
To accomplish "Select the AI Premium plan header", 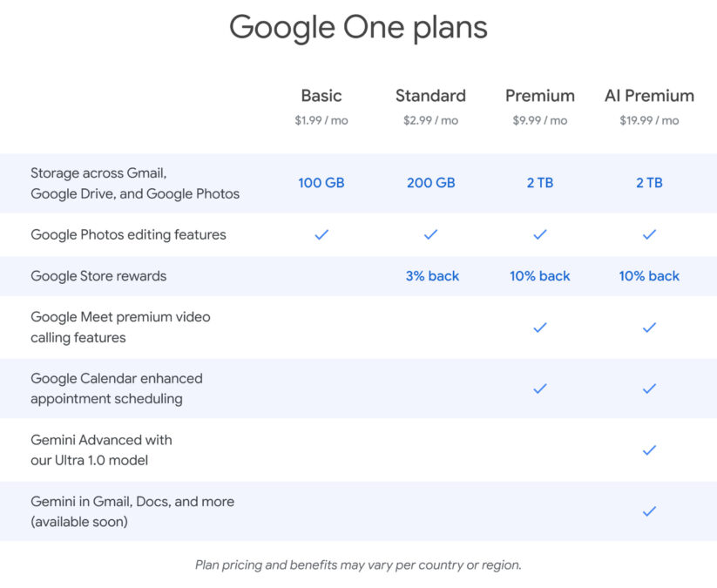I will [649, 96].
